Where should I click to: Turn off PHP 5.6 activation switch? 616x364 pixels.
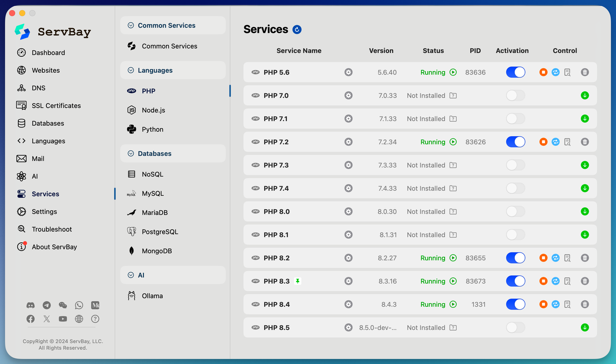(x=515, y=72)
